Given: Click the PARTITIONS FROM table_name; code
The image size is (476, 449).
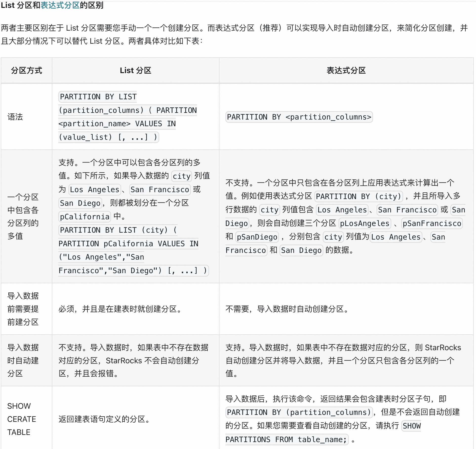Looking at the screenshot, I should (x=286, y=440).
